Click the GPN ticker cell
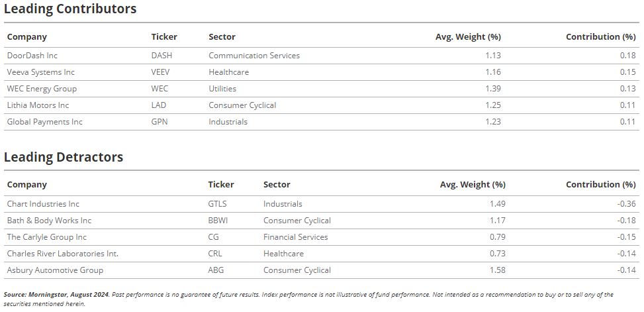 click(x=160, y=122)
